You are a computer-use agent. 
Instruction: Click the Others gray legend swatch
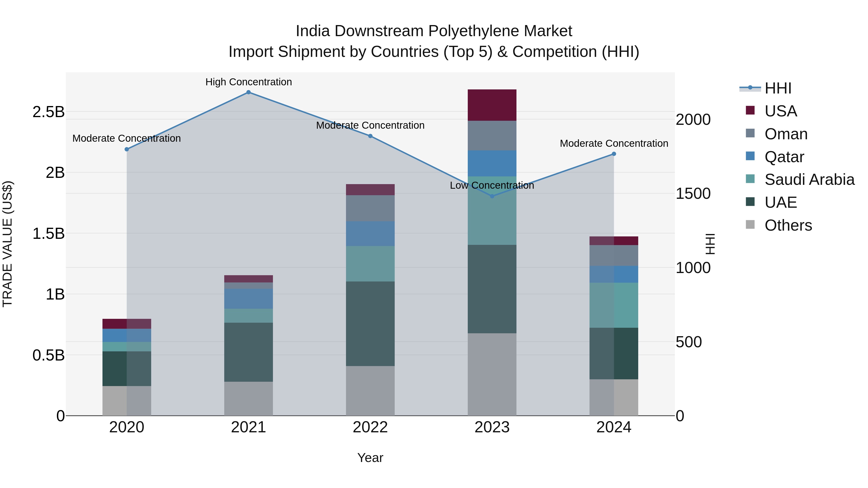[750, 224]
